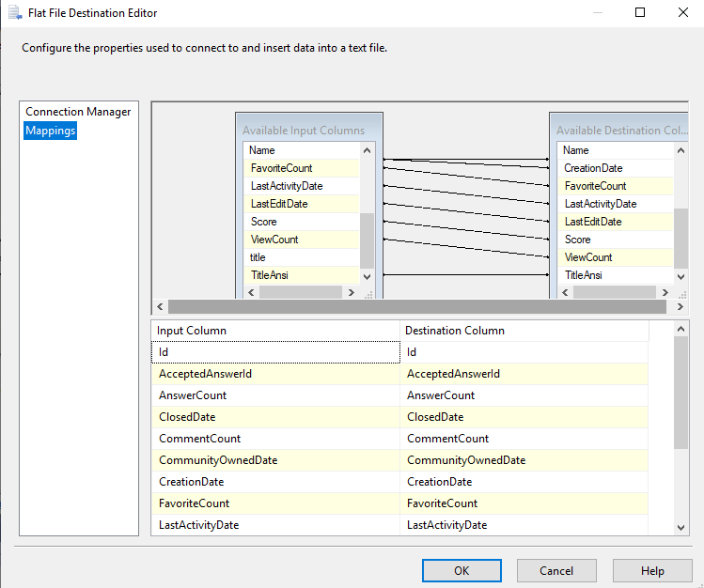Open Help for this editor
This screenshot has height=588, width=704.
(x=652, y=570)
